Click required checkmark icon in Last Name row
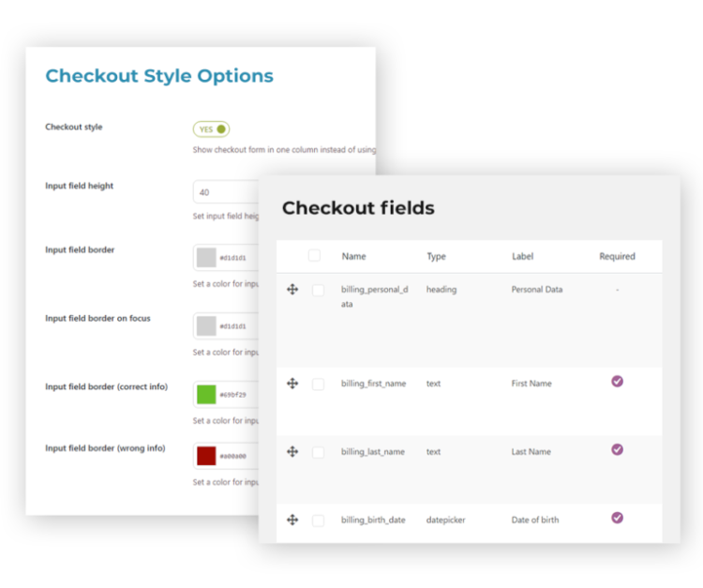Image resolution: width=703 pixels, height=588 pixels. (617, 449)
